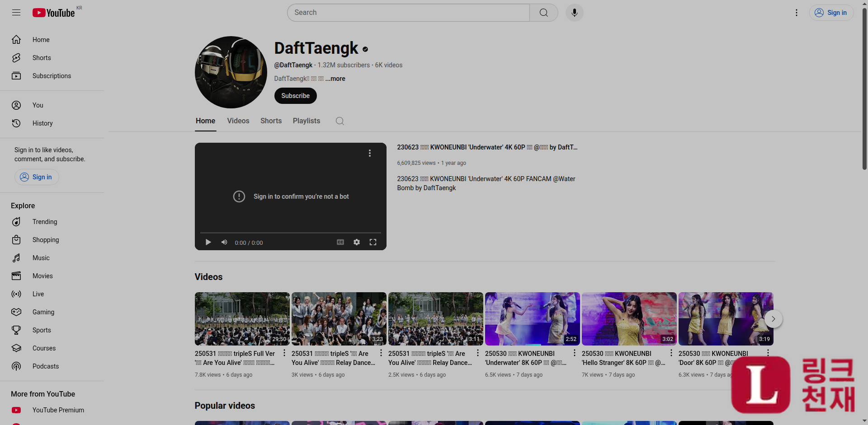The height and width of the screenshot is (425, 868).
Task: Open options menu for 3:23 Relay Dance video
Action: (x=381, y=353)
